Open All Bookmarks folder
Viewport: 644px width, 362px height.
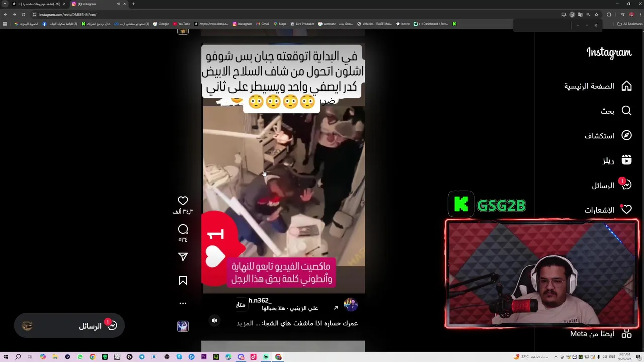coord(630,24)
